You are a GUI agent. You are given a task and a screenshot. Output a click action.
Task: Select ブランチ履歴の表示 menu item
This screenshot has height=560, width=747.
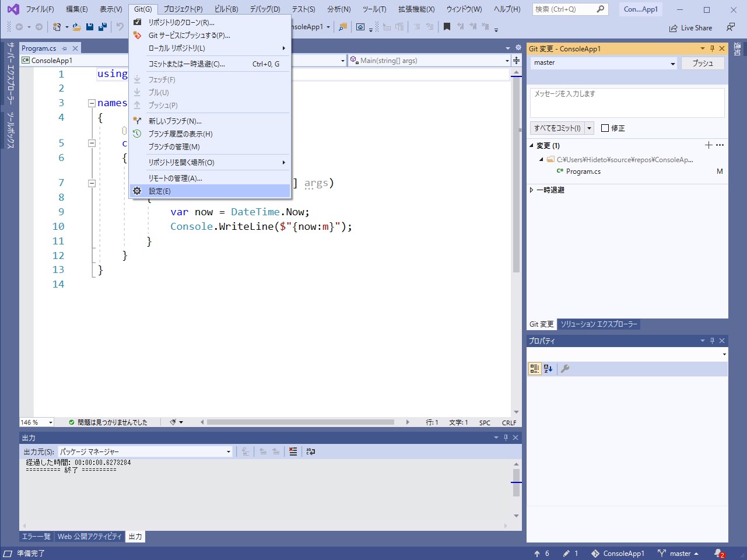(x=210, y=134)
